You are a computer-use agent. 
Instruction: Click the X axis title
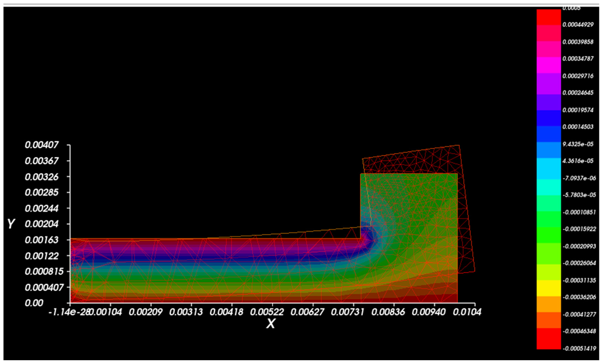(271, 324)
